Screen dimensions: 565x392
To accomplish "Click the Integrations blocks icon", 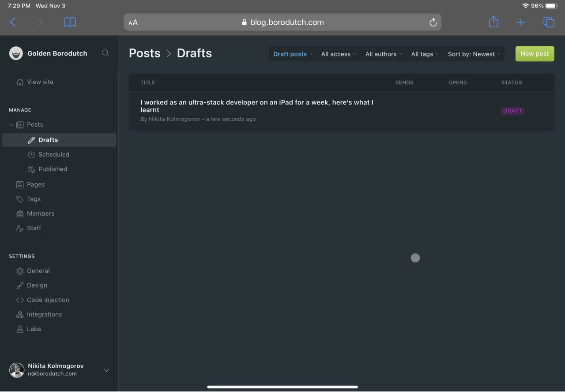I will point(20,315).
